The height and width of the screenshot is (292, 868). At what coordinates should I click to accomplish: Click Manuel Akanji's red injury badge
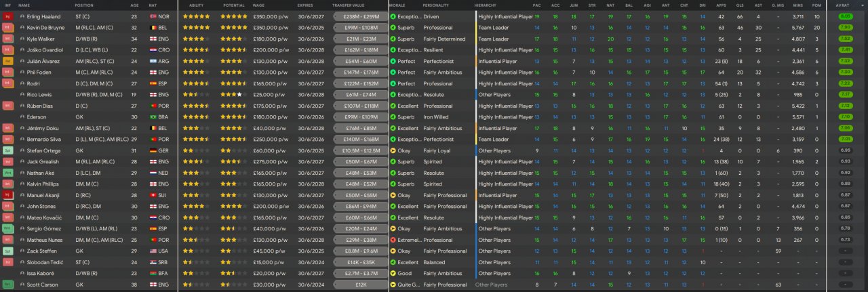click(x=8, y=195)
